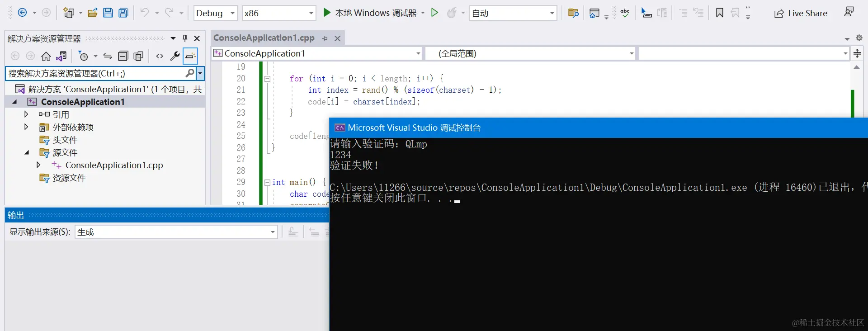This screenshot has height=331, width=868.
Task: Expand the 引用 tree node
Action: pos(26,114)
